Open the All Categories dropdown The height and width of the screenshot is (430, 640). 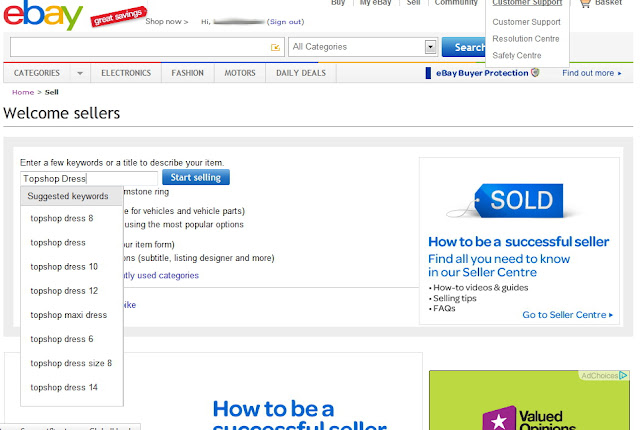point(363,47)
